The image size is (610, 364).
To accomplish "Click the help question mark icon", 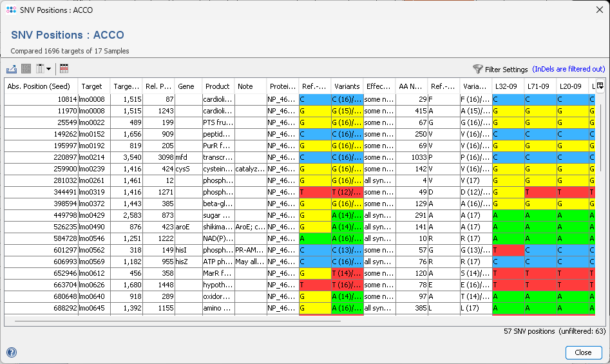I will [x=12, y=352].
